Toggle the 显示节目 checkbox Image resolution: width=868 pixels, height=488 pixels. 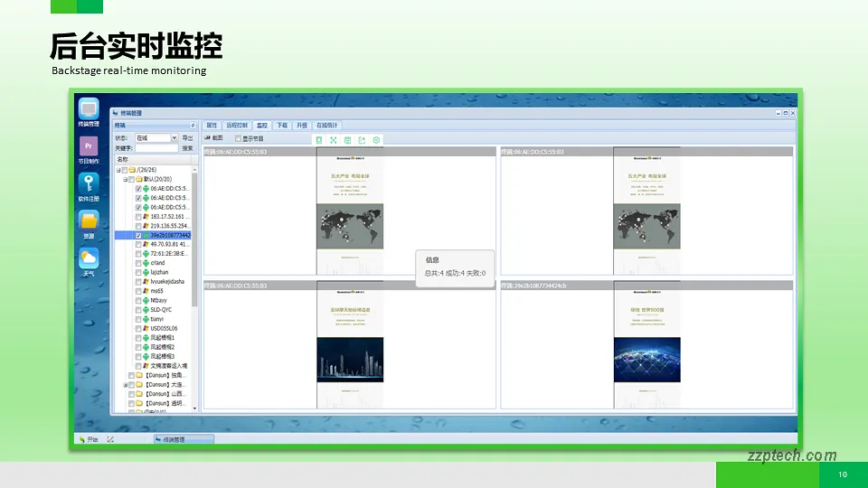tap(239, 138)
